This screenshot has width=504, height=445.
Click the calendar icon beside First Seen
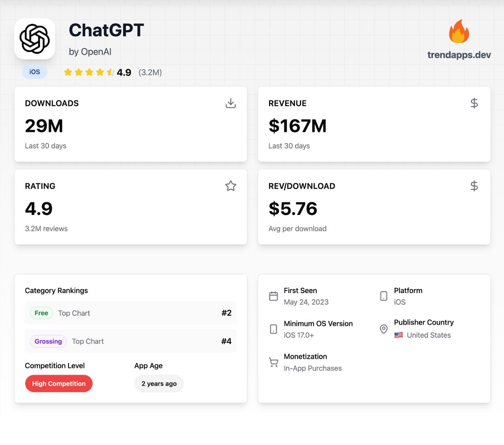coord(273,296)
